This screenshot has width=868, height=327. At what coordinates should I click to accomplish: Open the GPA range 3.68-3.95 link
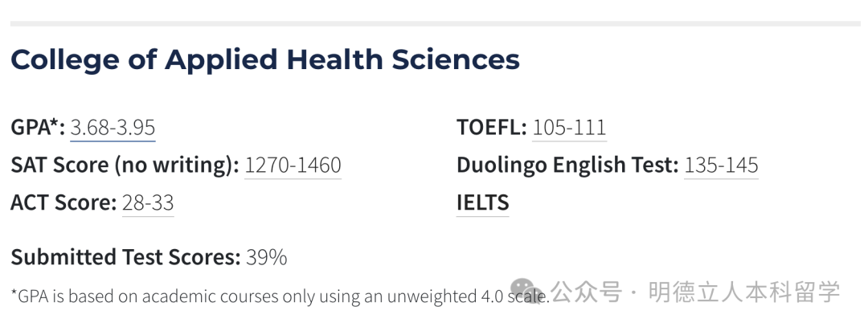pyautogui.click(x=113, y=128)
